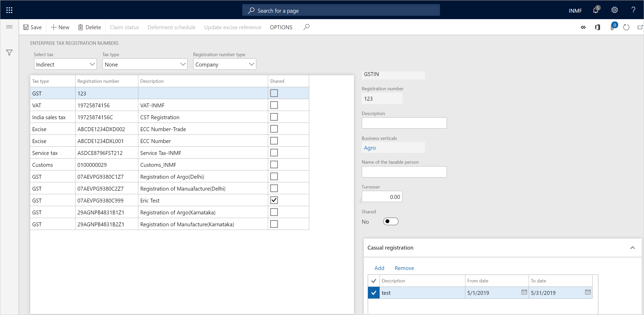Toggle the Shared switch to Yes

click(390, 221)
